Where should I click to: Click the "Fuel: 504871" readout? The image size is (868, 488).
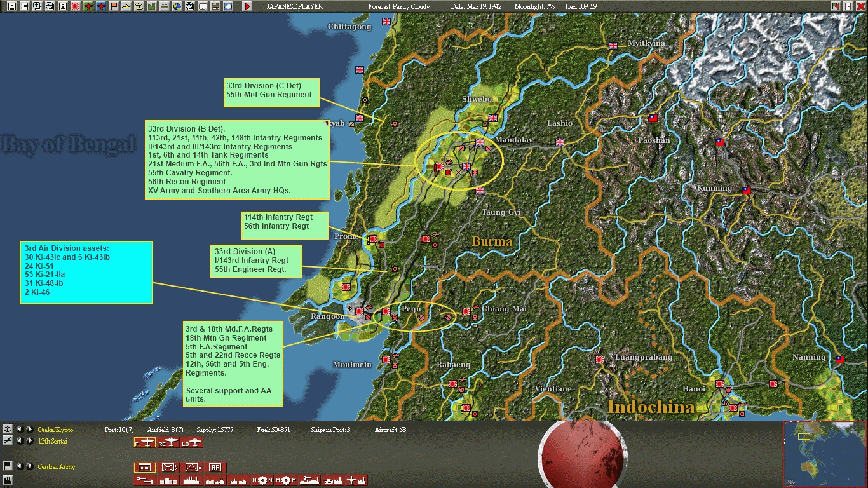(x=273, y=430)
